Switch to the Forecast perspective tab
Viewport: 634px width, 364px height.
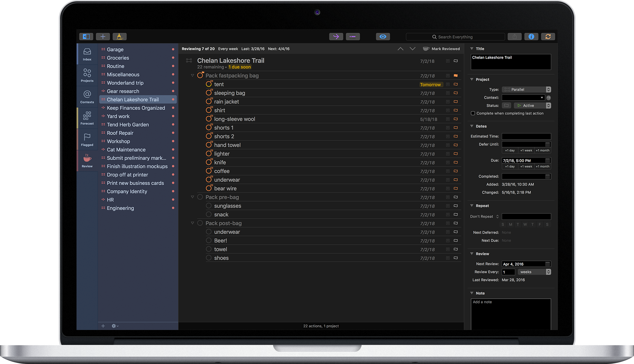pyautogui.click(x=87, y=118)
